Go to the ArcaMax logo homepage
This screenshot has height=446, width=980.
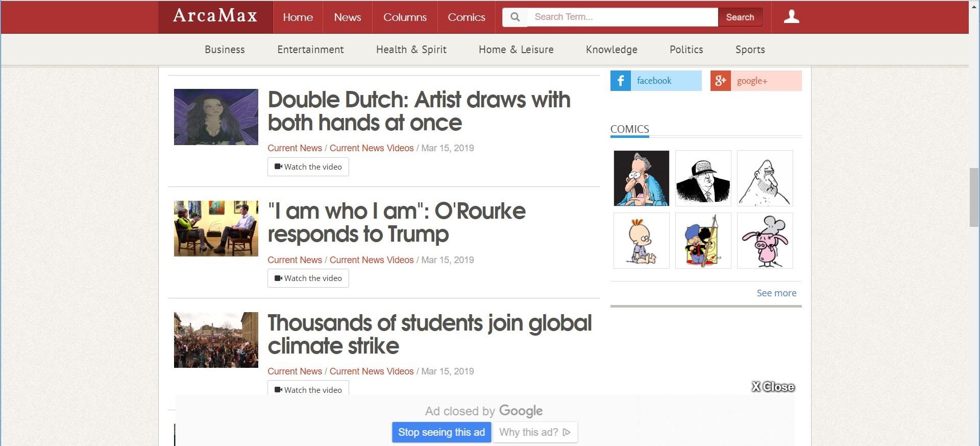point(215,16)
